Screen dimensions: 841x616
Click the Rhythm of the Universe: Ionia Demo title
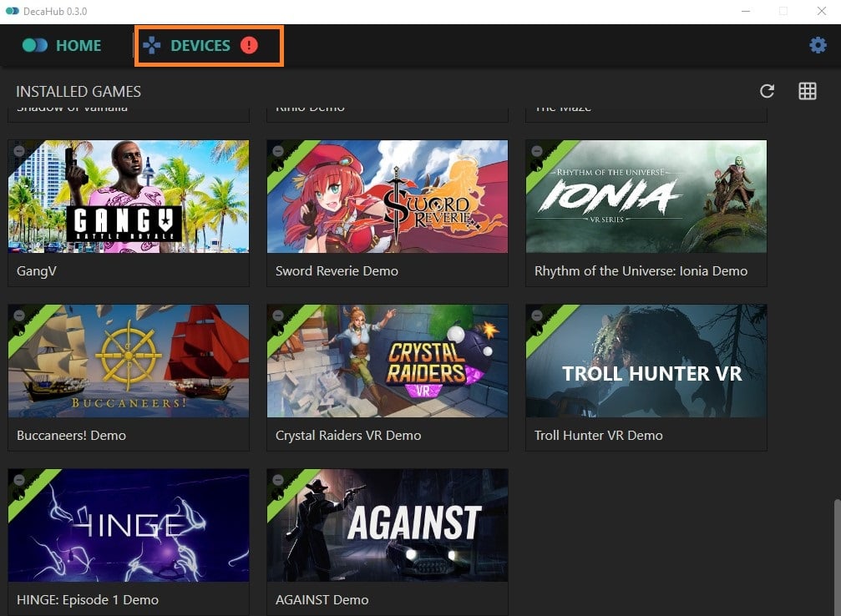pyautogui.click(x=641, y=270)
